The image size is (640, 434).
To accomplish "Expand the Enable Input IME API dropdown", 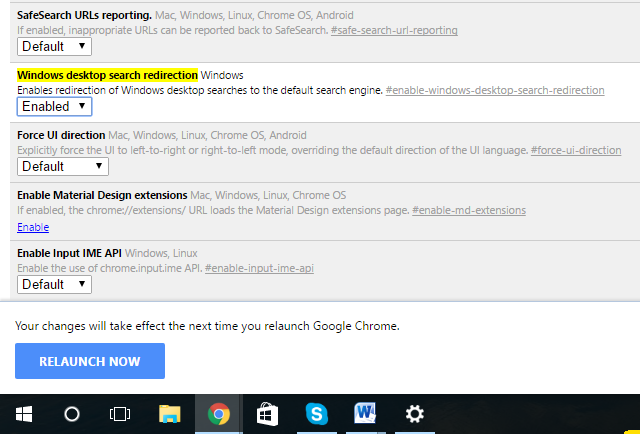I will point(54,284).
